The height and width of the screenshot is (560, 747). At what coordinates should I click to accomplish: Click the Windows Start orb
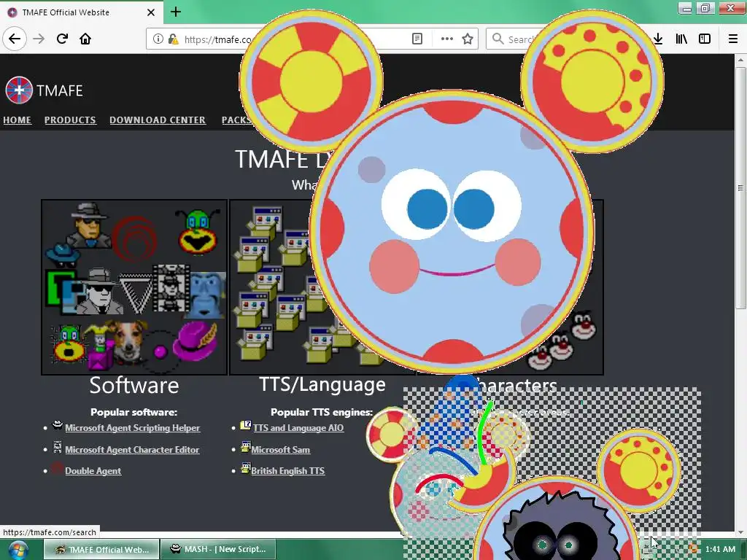coord(18,550)
